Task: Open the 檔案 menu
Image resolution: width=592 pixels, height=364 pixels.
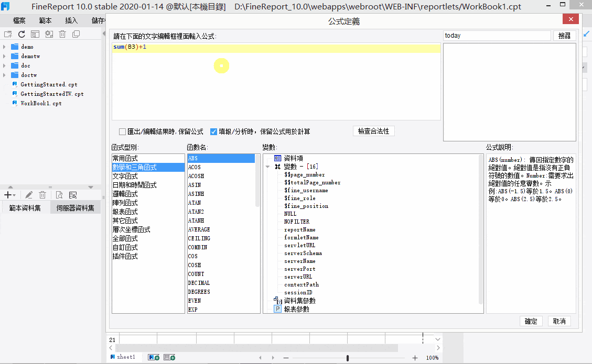Action: 19,21
